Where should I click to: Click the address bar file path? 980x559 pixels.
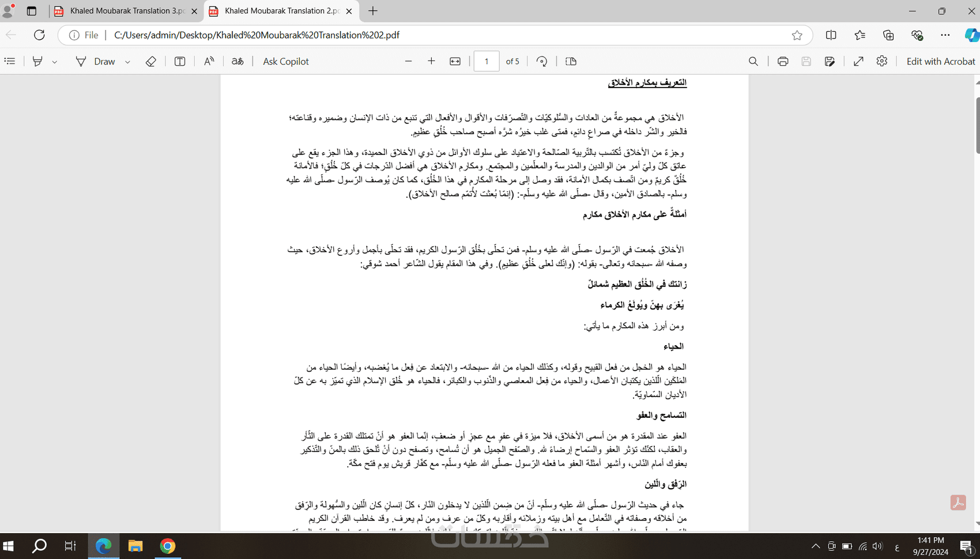tap(257, 35)
